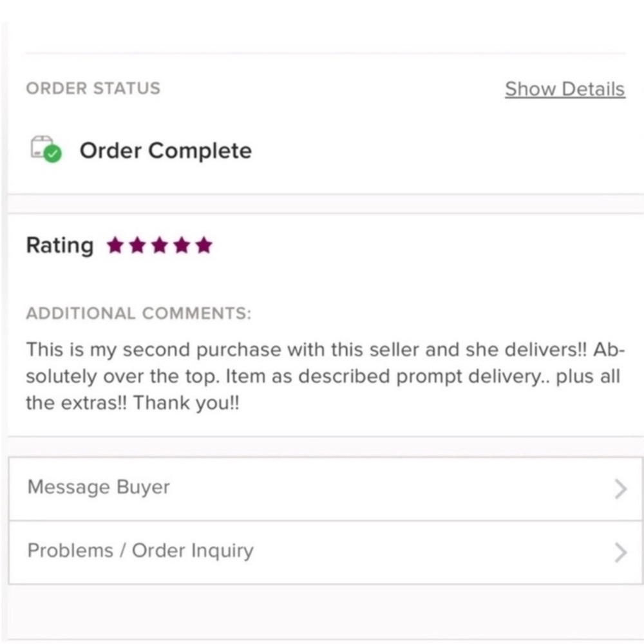
Task: Click the "Thank you!!" comment line
Action: pos(132,403)
